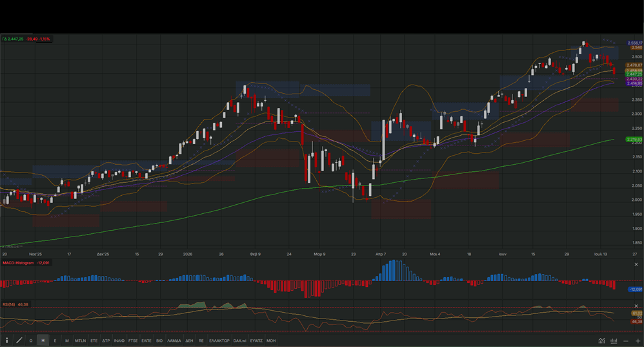This screenshot has height=347, width=644.
Task: Close the MACD-Histogram panel
Action: pyautogui.click(x=636, y=264)
